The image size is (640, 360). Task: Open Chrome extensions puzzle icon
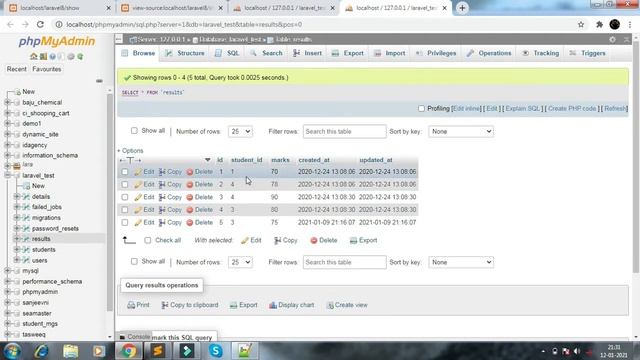point(599,24)
